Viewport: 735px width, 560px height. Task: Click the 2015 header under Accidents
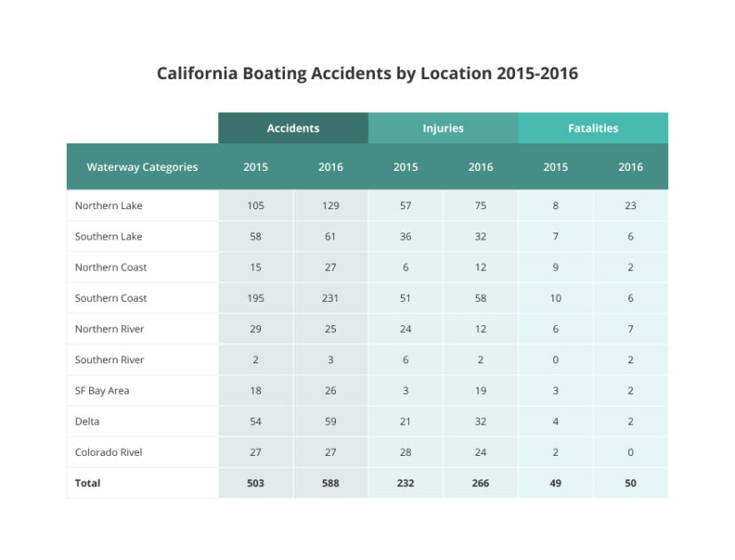[x=256, y=166]
